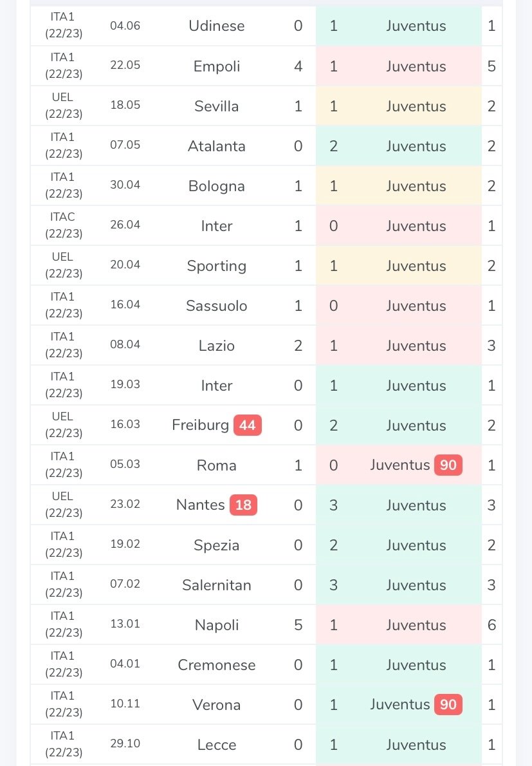532x766 pixels.
Task: Click the red 90 badge in Verona row
Action: click(448, 705)
